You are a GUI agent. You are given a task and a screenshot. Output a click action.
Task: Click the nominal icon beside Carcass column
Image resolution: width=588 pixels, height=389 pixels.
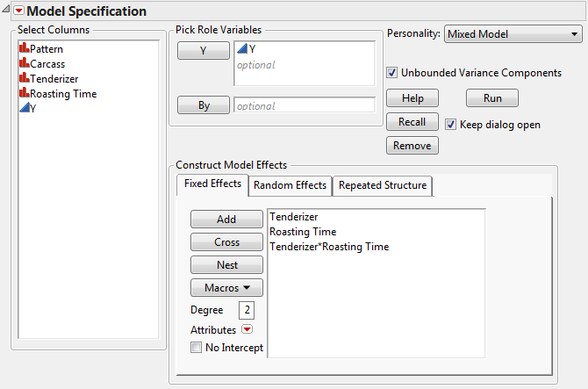coord(24,64)
